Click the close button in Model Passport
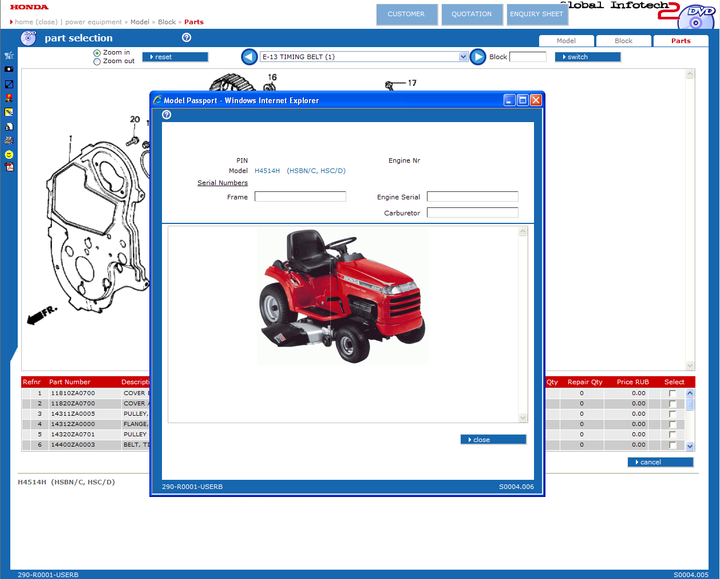The height and width of the screenshot is (579, 720). 493,439
